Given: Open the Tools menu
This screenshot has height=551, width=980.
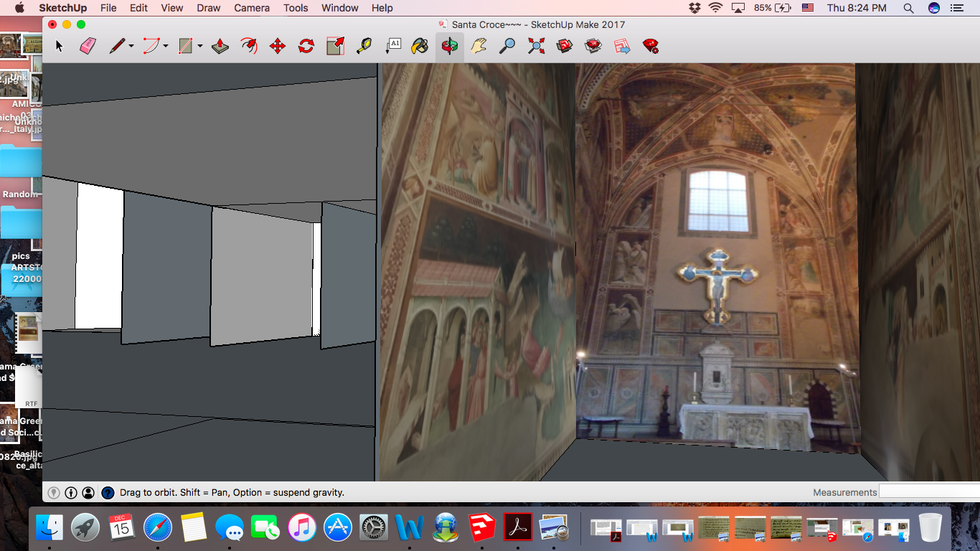Looking at the screenshot, I should tap(296, 8).
